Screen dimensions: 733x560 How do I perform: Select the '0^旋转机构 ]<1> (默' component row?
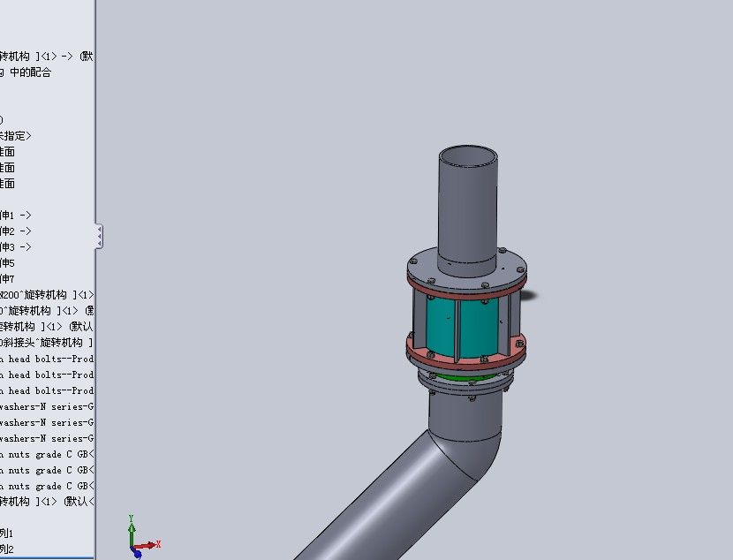tap(47, 310)
